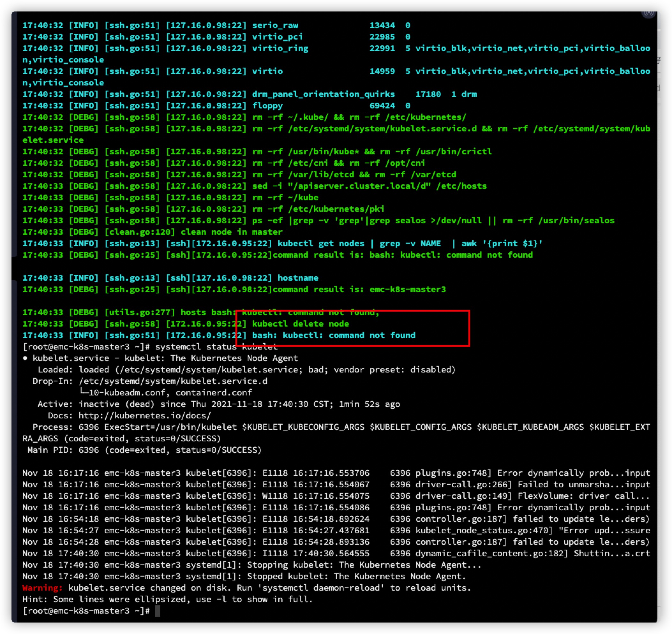Click 'driver-call.go:266] Failed to unmarsha' log entry
The image size is (672, 634).
coord(515,485)
